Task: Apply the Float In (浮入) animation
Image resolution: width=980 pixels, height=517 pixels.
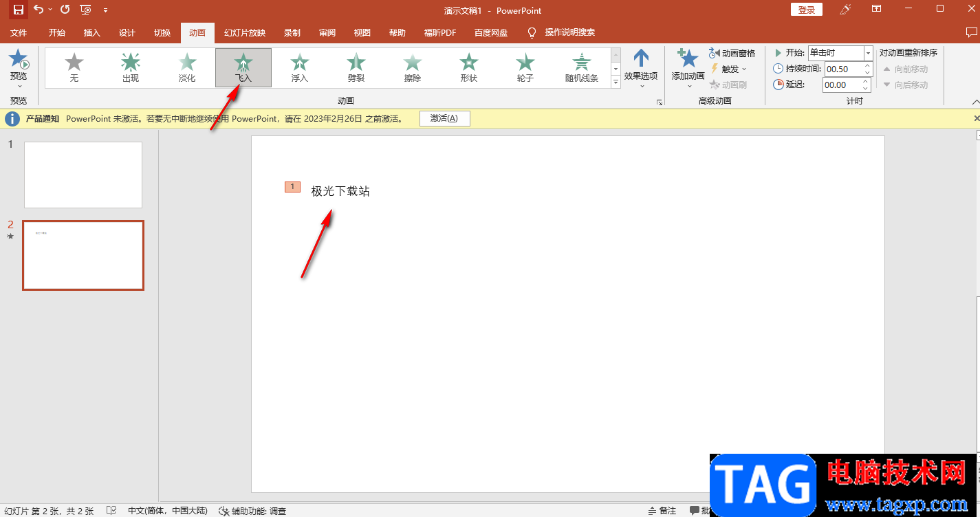Action: click(300, 67)
